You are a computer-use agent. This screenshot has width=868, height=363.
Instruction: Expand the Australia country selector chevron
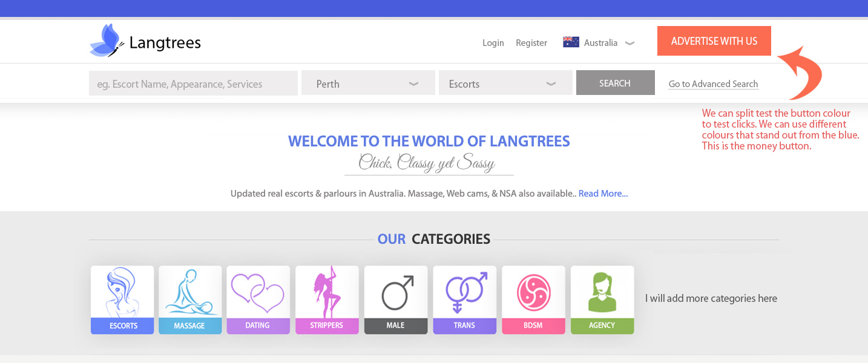(x=630, y=43)
